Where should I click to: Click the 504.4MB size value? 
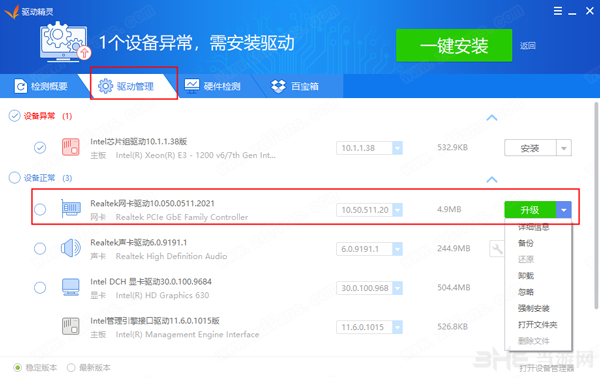[x=454, y=288]
